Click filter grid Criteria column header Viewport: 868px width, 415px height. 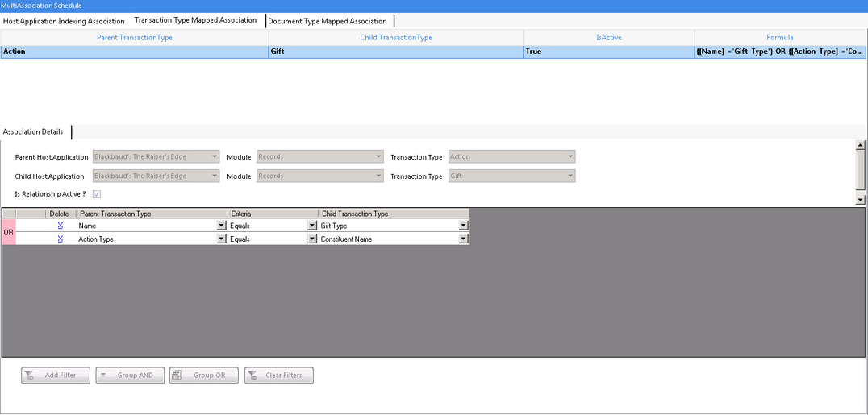(x=273, y=214)
